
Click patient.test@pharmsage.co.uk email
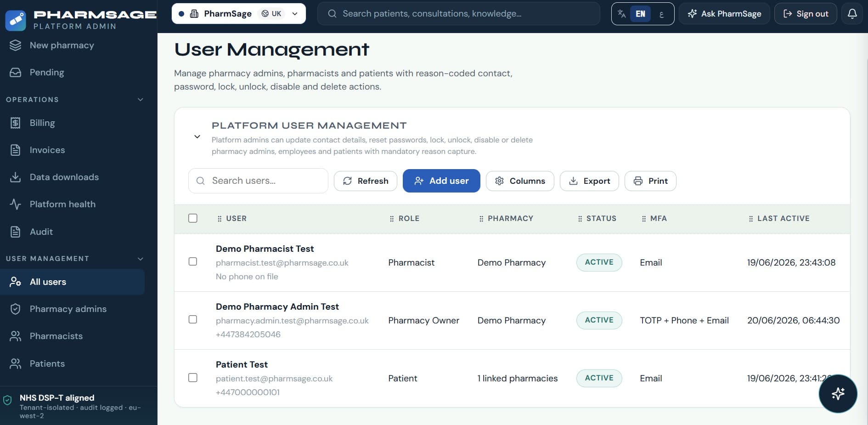point(274,379)
